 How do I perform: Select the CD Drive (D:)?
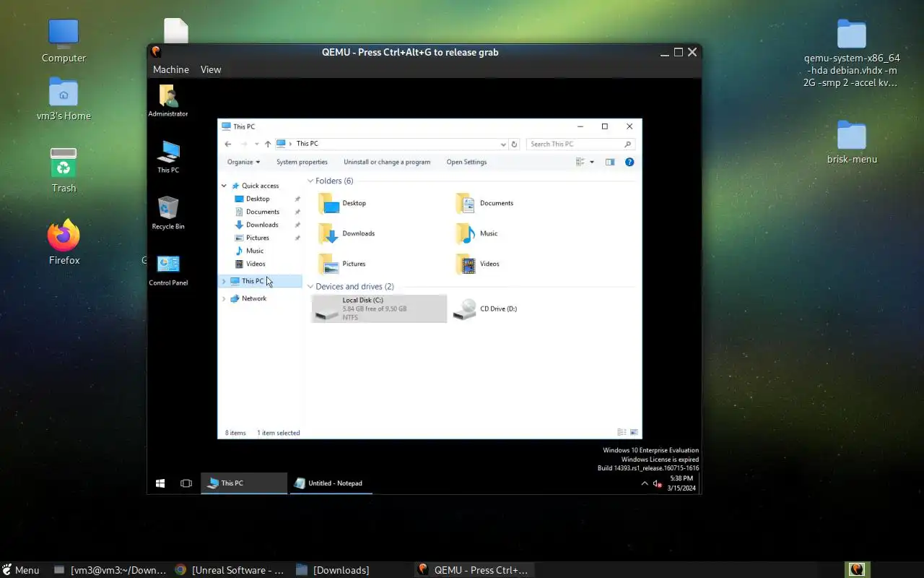click(485, 309)
